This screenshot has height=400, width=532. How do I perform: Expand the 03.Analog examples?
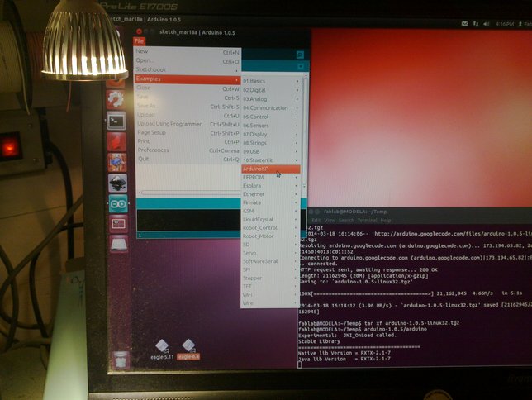tap(271, 99)
